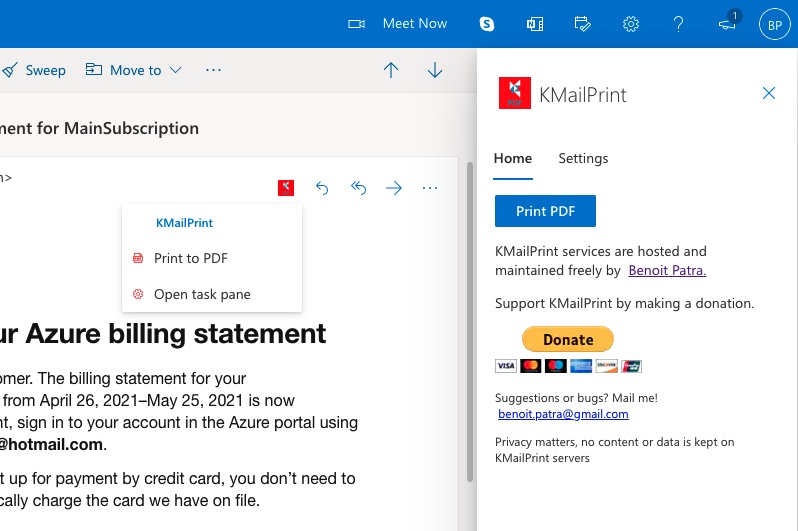Click the Print PDF button

[x=545, y=211]
